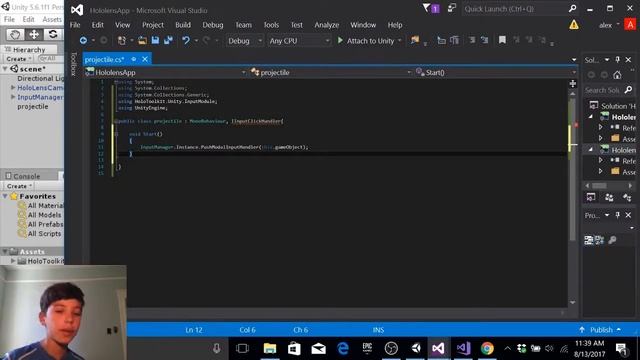Open File Explorer from the taskbar
The image size is (640, 360).
point(270,349)
